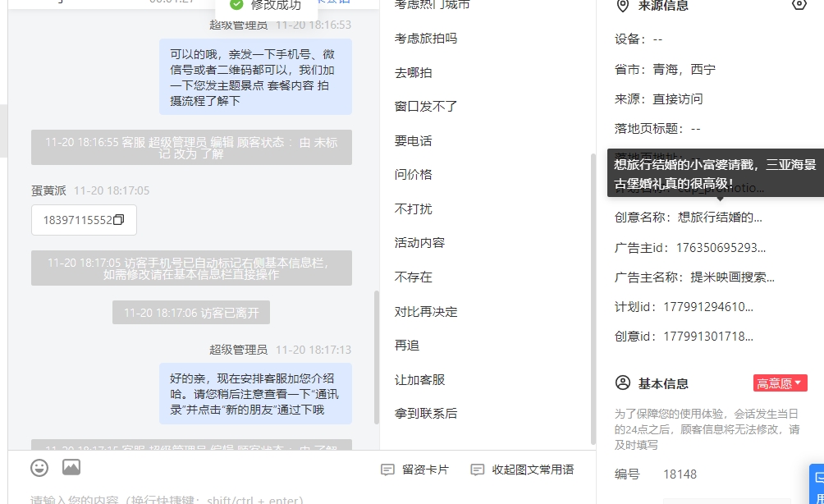Click the 广告主名称 value 提米映画搜索
The image size is (824, 504).
coord(732,277)
